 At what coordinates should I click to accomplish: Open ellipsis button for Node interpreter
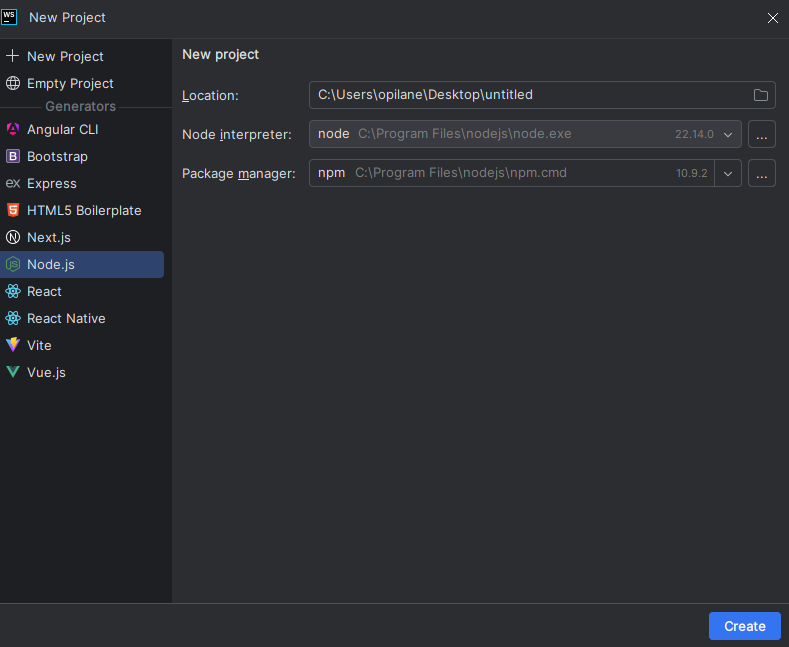[761, 134]
